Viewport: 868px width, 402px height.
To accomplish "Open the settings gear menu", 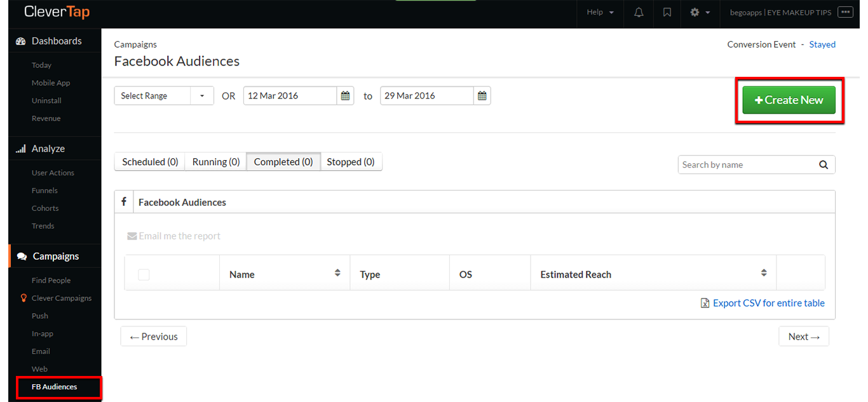I will pos(700,12).
